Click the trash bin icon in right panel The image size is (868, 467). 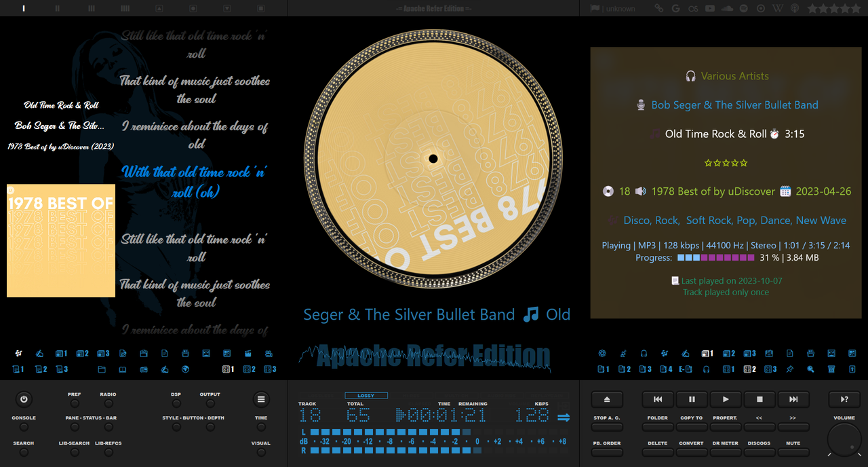(831, 369)
